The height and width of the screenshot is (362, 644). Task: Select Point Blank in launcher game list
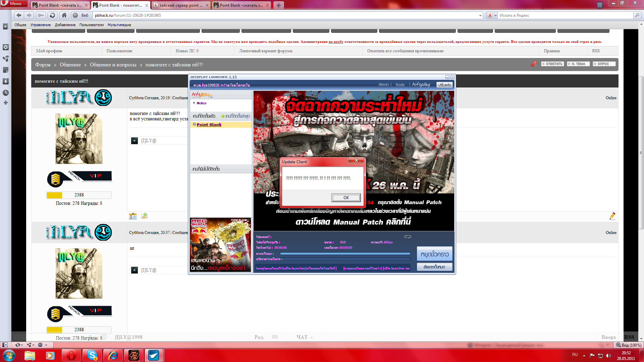click(x=209, y=125)
